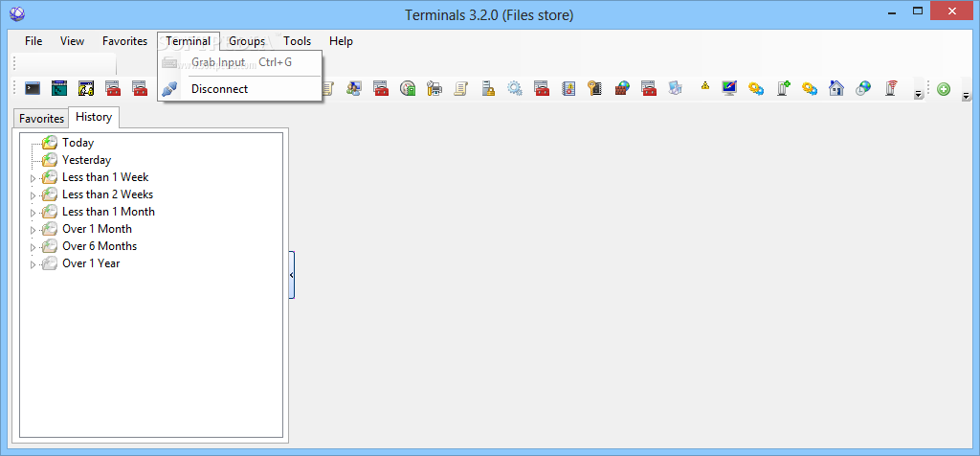The height and width of the screenshot is (456, 980).
Task: Click the server with padlock icon
Action: point(488,88)
